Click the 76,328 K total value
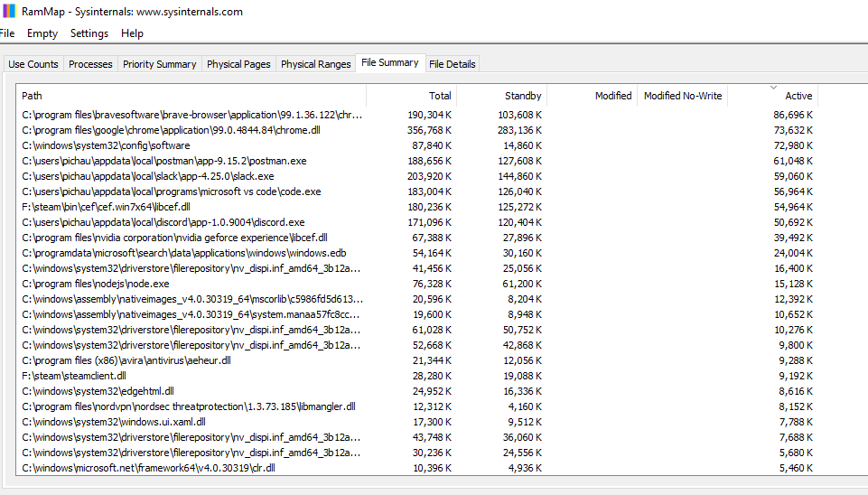Screen dimensions: 868x495 (432, 284)
